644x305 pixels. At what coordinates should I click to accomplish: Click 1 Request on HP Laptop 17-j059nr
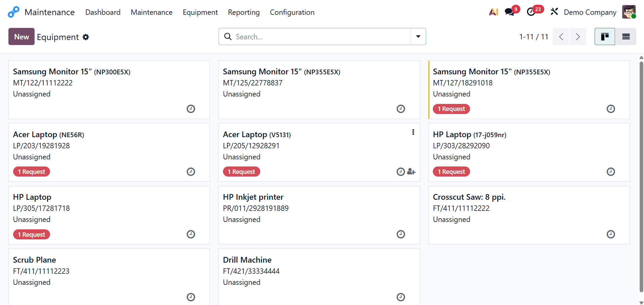(451, 172)
